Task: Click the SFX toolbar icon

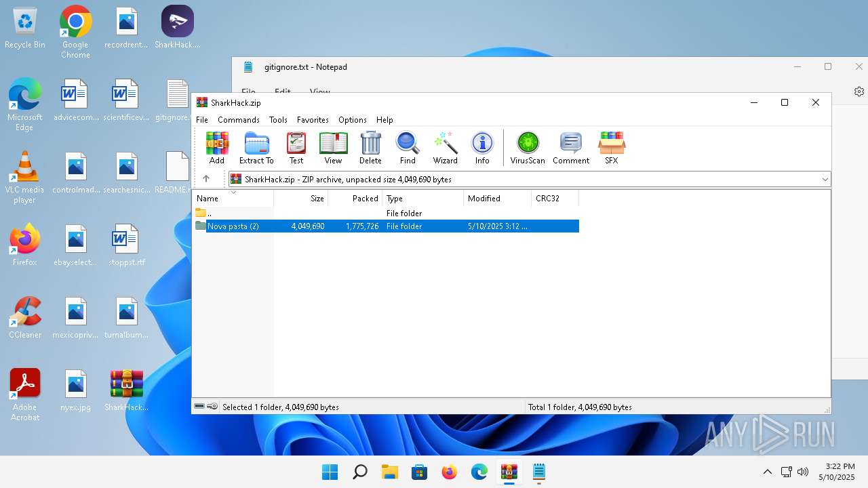Action: pos(612,148)
